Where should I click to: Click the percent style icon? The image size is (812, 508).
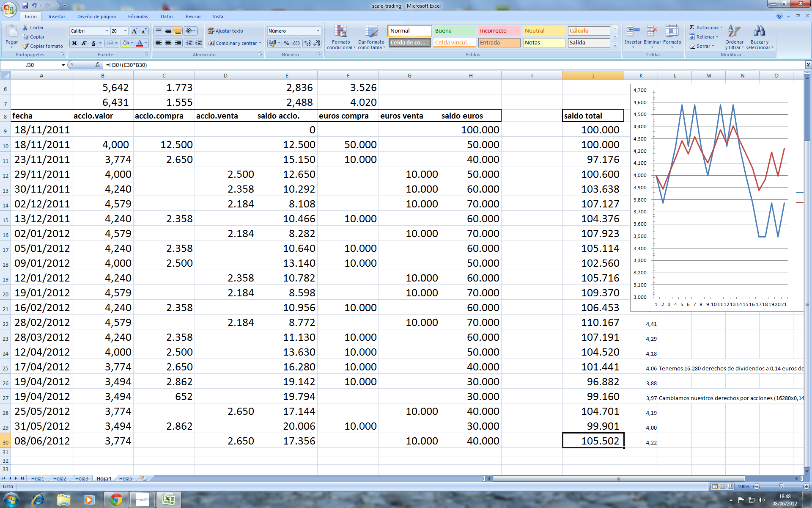point(287,43)
